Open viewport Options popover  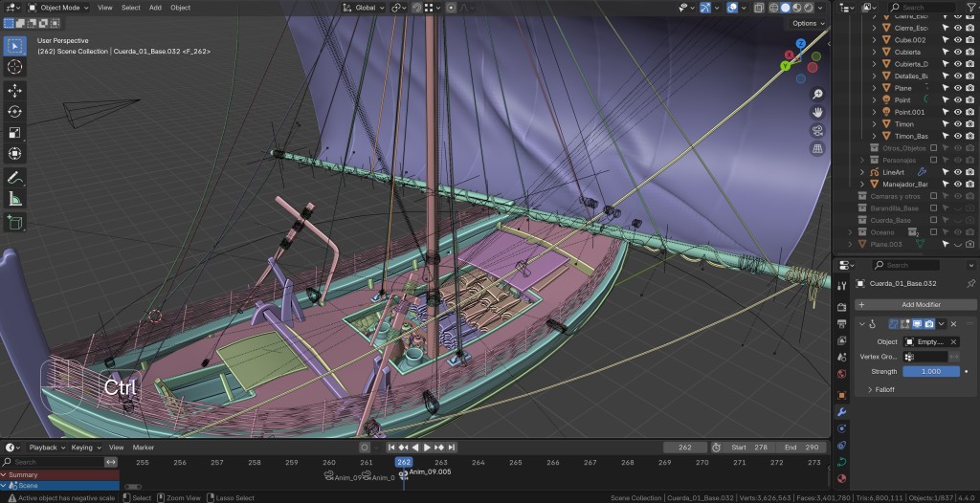pyautogui.click(x=807, y=23)
